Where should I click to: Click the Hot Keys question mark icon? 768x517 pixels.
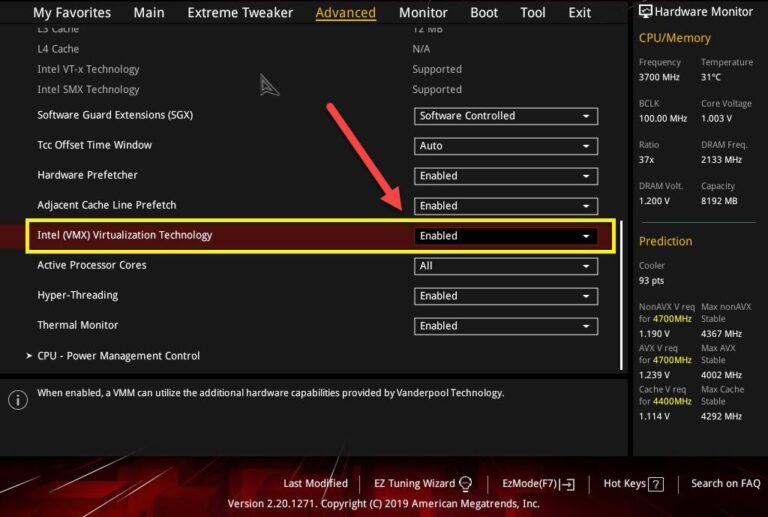point(656,485)
